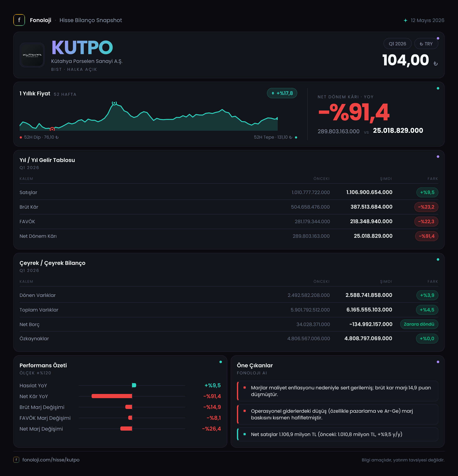Click the Toplam Varlıklar current value 6.165.555.103.000
Image resolution: width=458 pixels, height=476 pixels.
click(x=369, y=310)
